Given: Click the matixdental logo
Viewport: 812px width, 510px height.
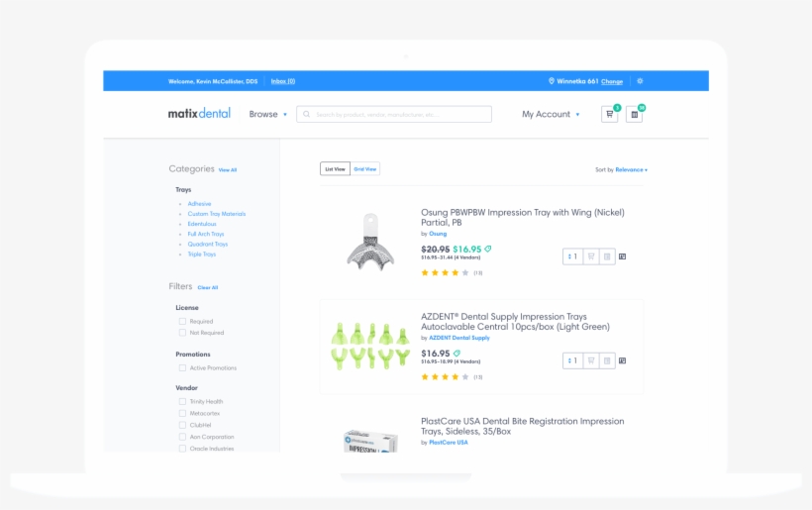Looking at the screenshot, I should pyautogui.click(x=199, y=114).
